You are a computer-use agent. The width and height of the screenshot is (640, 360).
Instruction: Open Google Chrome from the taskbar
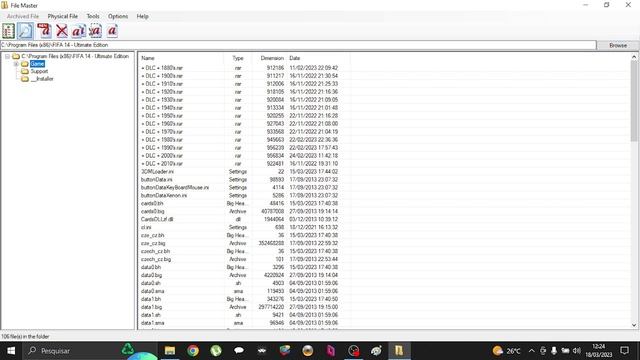(193, 351)
